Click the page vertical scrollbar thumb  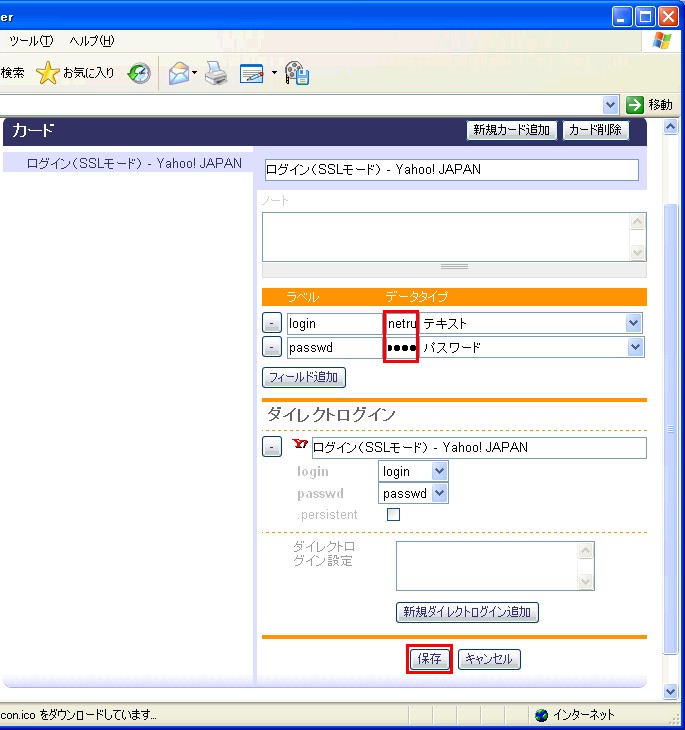click(x=671, y=428)
